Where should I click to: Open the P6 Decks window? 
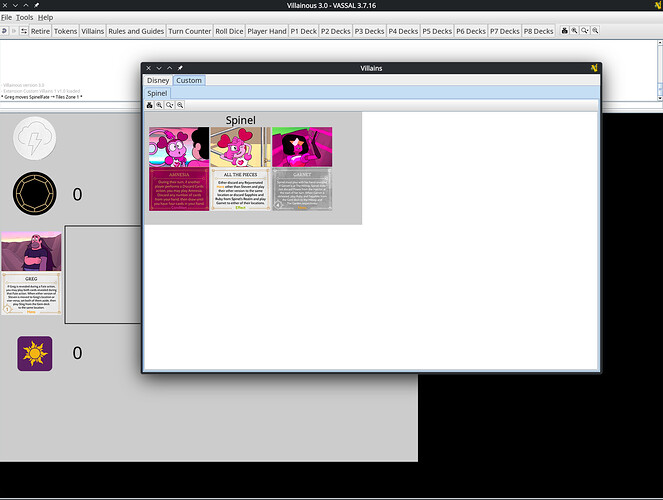click(471, 31)
